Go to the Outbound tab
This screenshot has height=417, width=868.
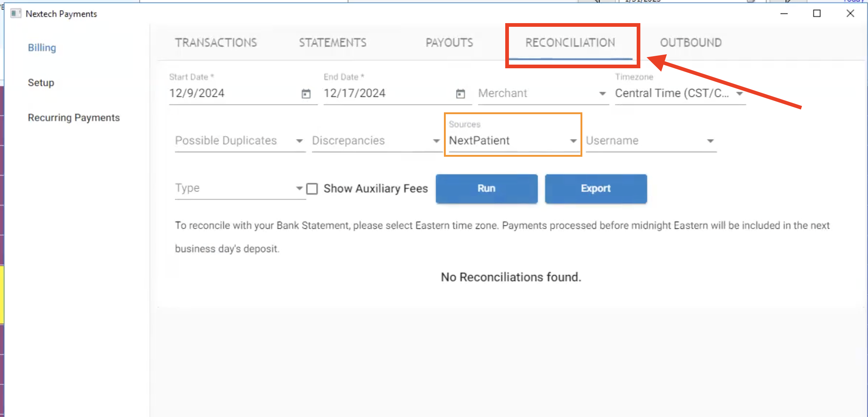(691, 43)
